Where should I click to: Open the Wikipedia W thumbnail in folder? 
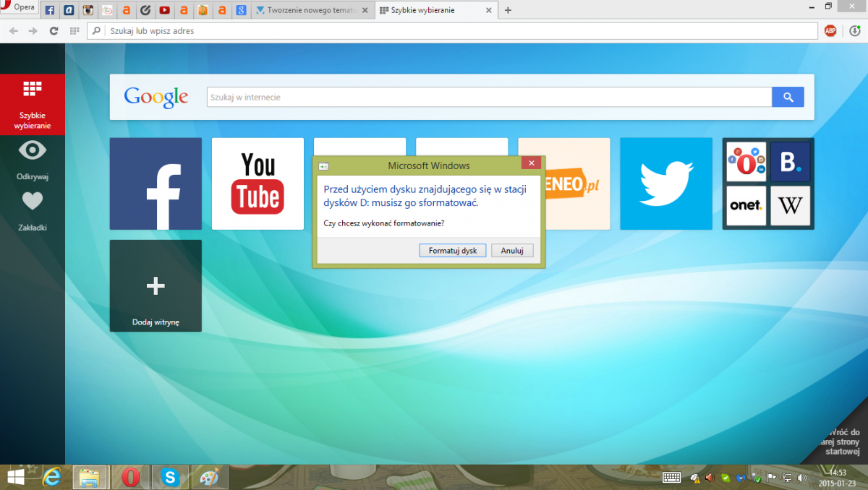791,206
